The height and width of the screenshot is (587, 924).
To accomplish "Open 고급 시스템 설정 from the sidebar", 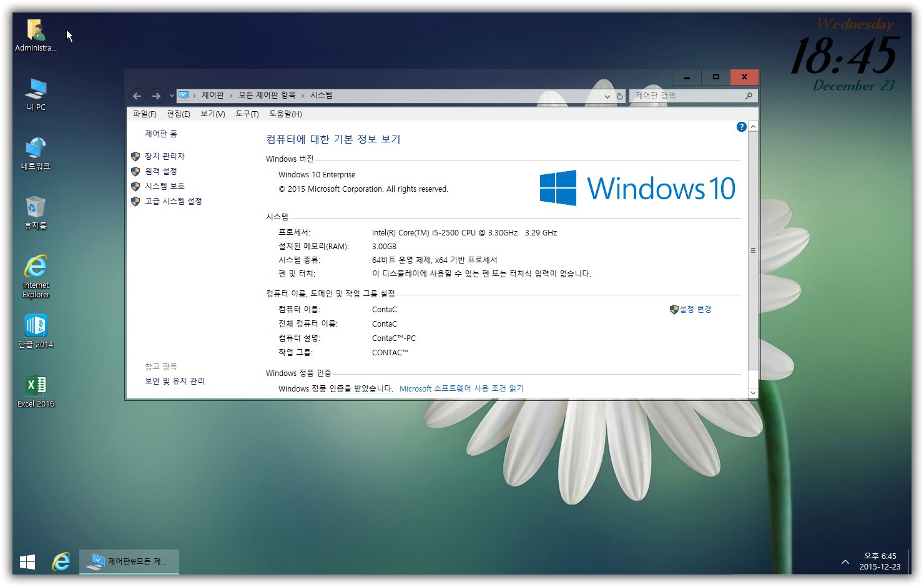I will click(x=174, y=201).
